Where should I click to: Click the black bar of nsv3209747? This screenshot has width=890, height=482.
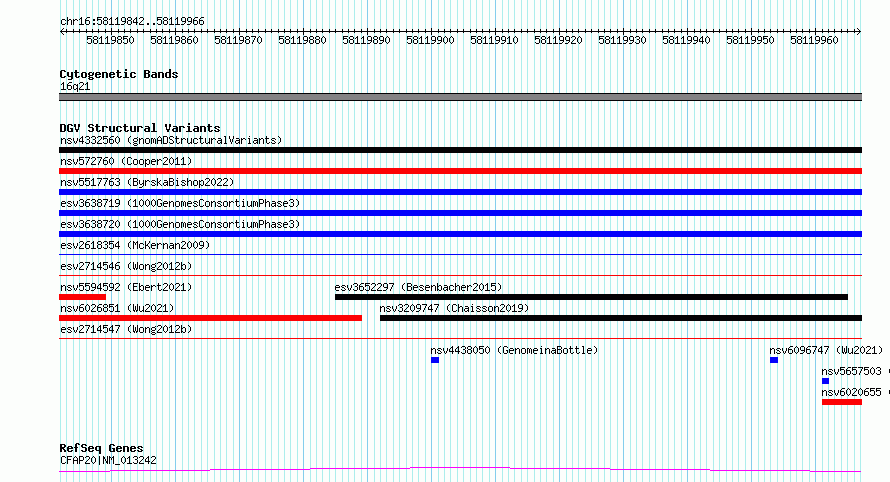[621, 318]
